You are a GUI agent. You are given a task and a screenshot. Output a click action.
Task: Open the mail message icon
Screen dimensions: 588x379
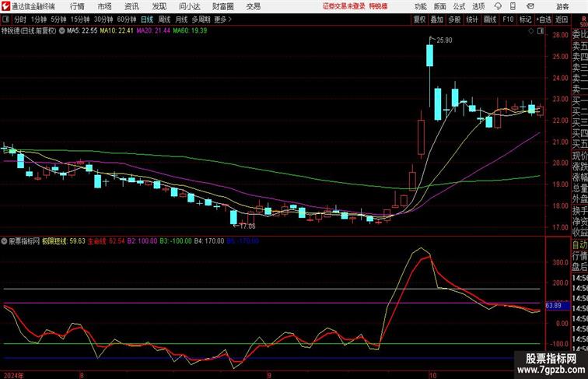click(530, 6)
